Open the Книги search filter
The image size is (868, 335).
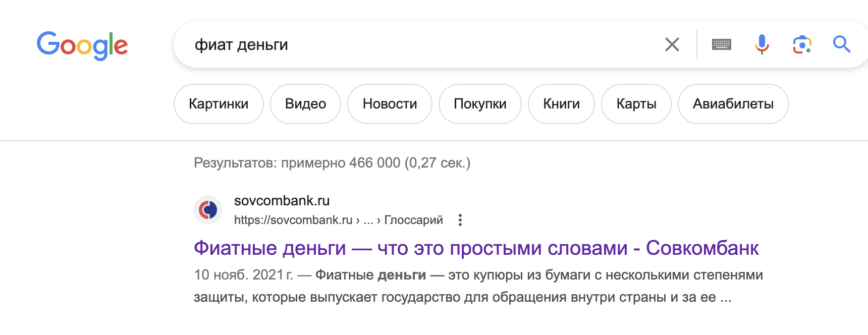click(x=561, y=104)
